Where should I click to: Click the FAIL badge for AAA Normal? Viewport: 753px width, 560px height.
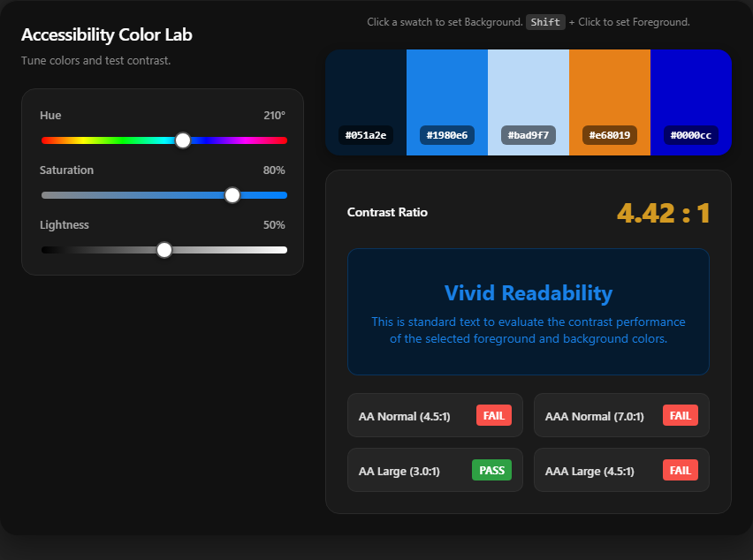click(681, 415)
